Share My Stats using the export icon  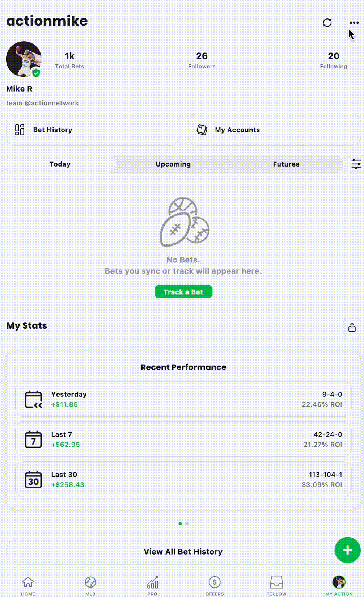click(351, 327)
